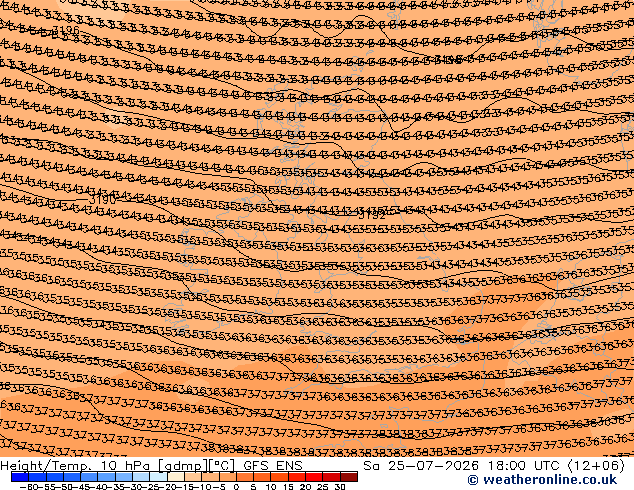634x490 pixels.
Task: Click the '[gdmp]' unit label
Action: 183,466
